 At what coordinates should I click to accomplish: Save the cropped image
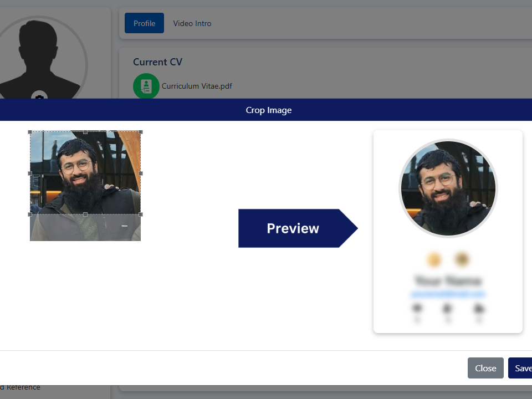[521, 368]
